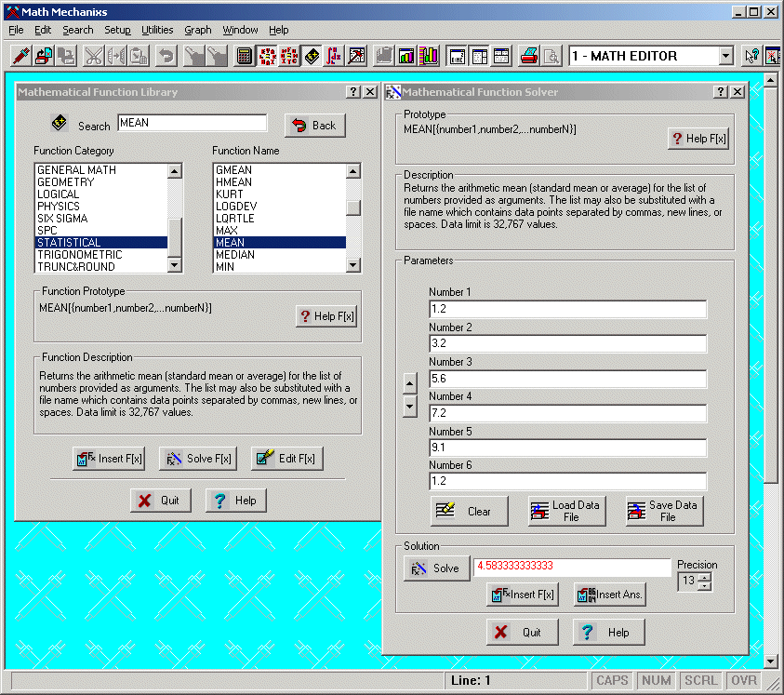Open the Setup menu
This screenshot has height=695, width=784.
tap(117, 30)
